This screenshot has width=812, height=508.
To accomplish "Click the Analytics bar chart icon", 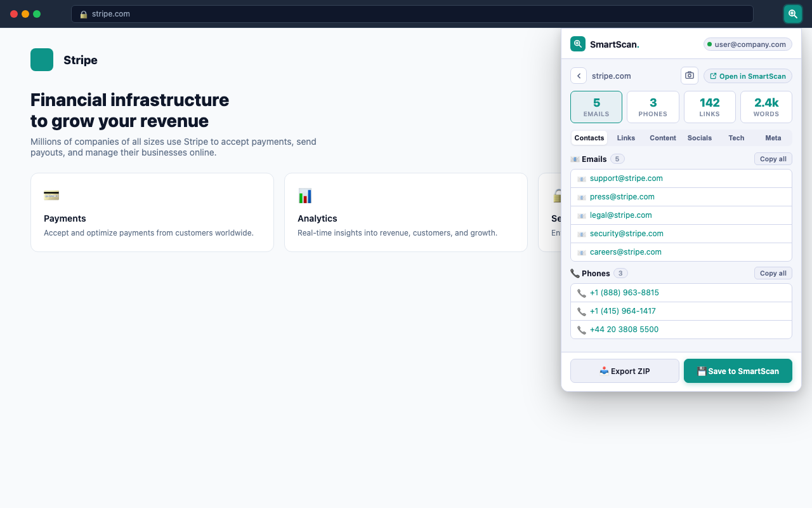I will (305, 196).
